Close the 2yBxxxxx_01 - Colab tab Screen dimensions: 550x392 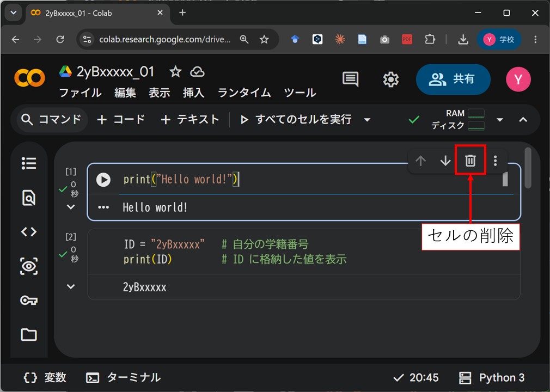(x=160, y=13)
